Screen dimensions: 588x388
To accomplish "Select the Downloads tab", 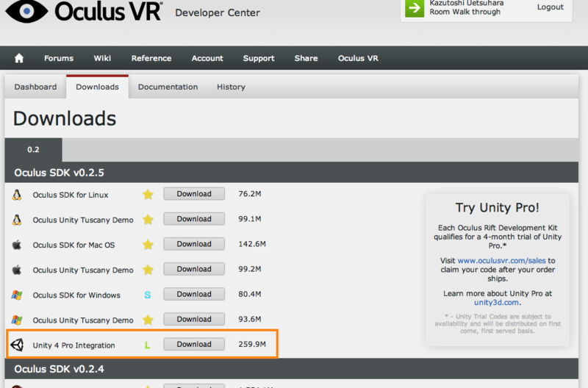I will pyautogui.click(x=98, y=87).
